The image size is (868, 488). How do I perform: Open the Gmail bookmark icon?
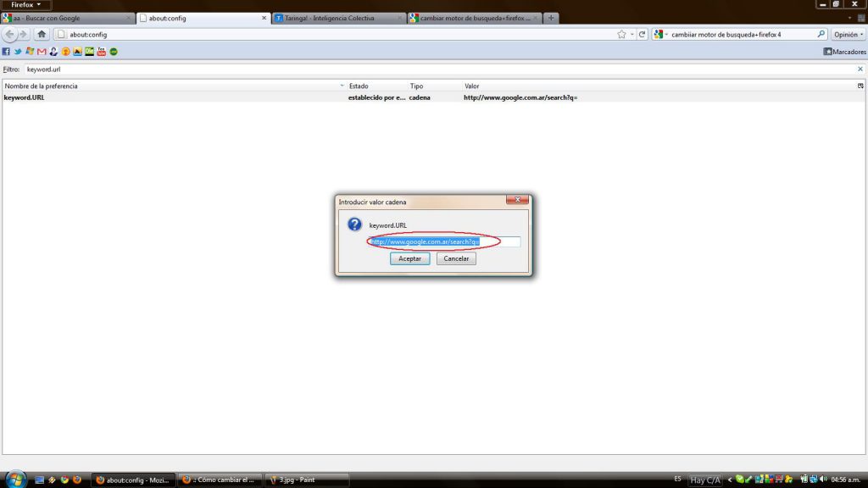tap(42, 52)
